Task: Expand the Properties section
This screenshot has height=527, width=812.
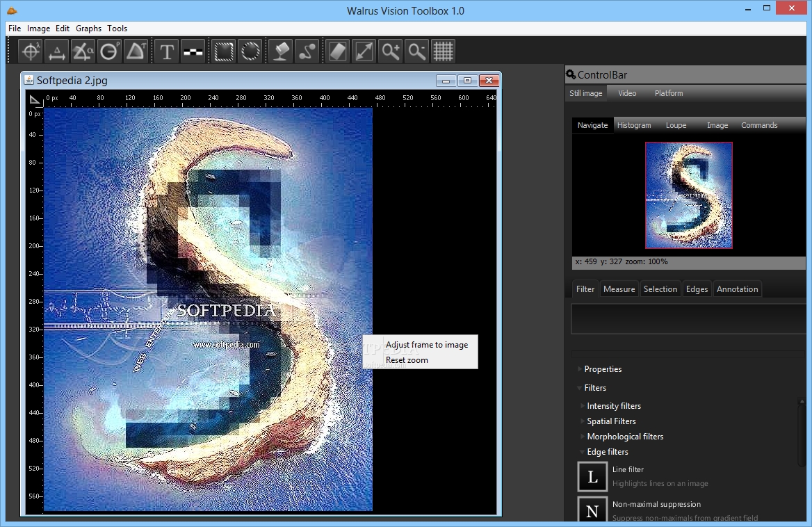Action: [602, 369]
